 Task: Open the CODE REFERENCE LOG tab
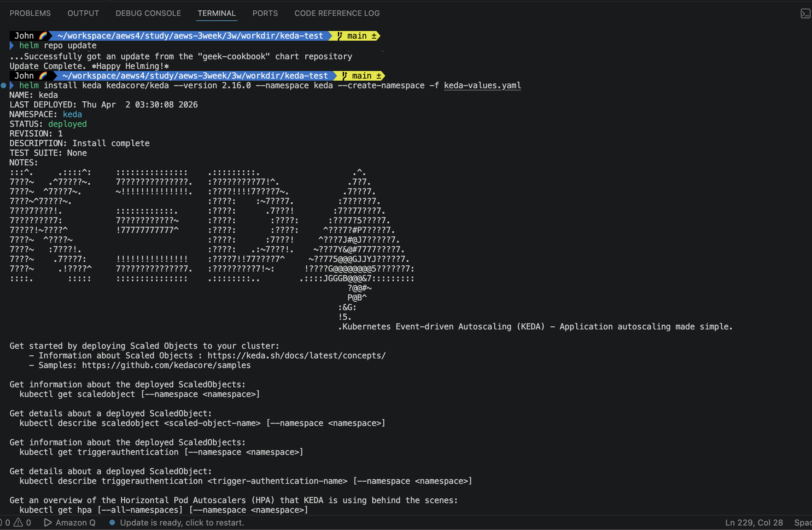337,13
